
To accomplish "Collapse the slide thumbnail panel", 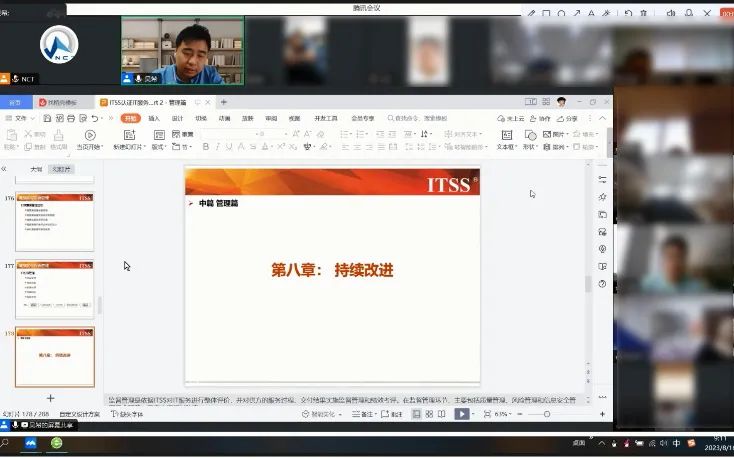I will point(4,169).
